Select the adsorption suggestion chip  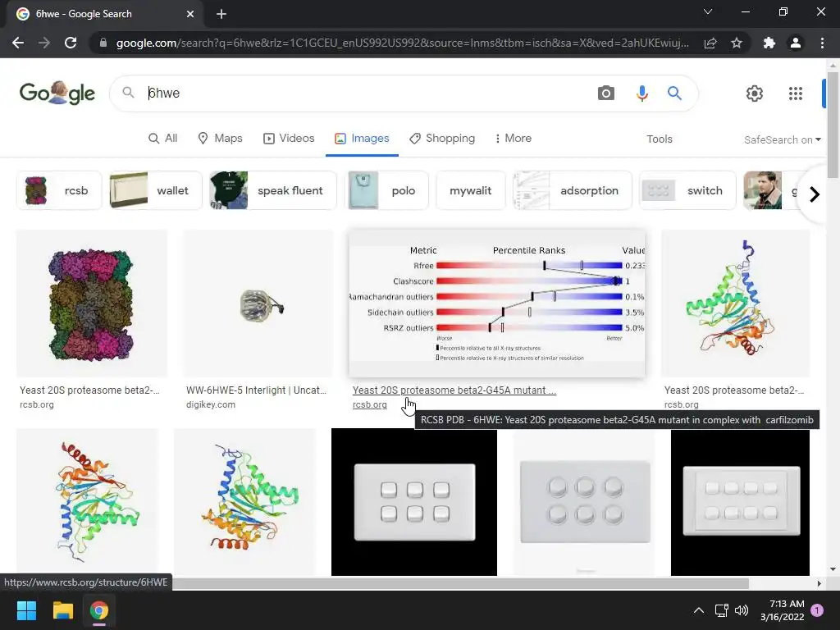(x=572, y=190)
